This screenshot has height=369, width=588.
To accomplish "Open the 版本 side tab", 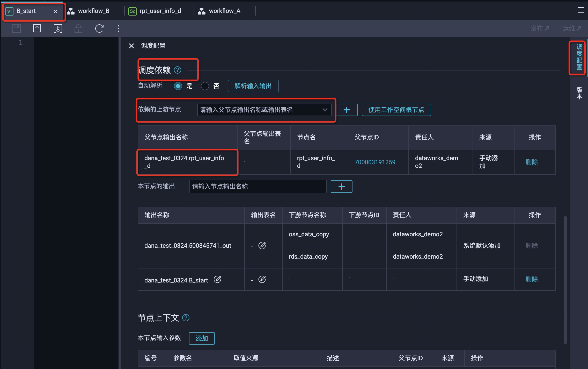I will [579, 93].
